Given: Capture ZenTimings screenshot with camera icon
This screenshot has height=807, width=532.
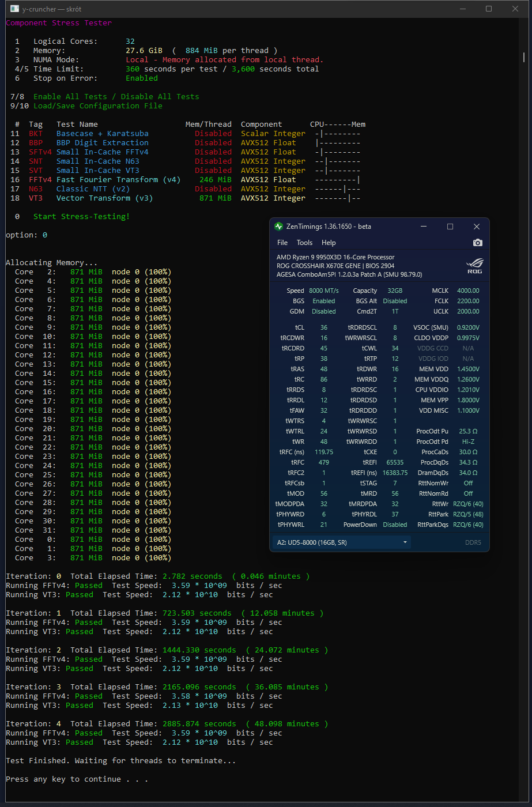Looking at the screenshot, I should click(x=477, y=243).
